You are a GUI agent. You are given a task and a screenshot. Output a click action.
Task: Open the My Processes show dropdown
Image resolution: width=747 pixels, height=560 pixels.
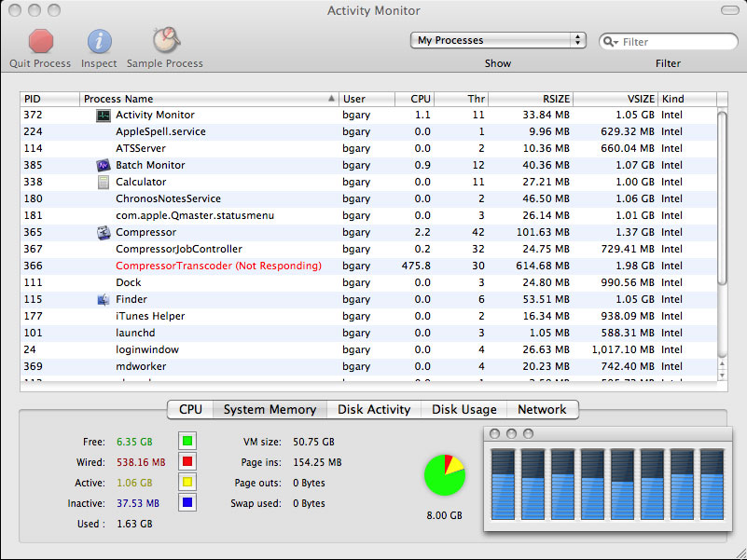pos(498,40)
